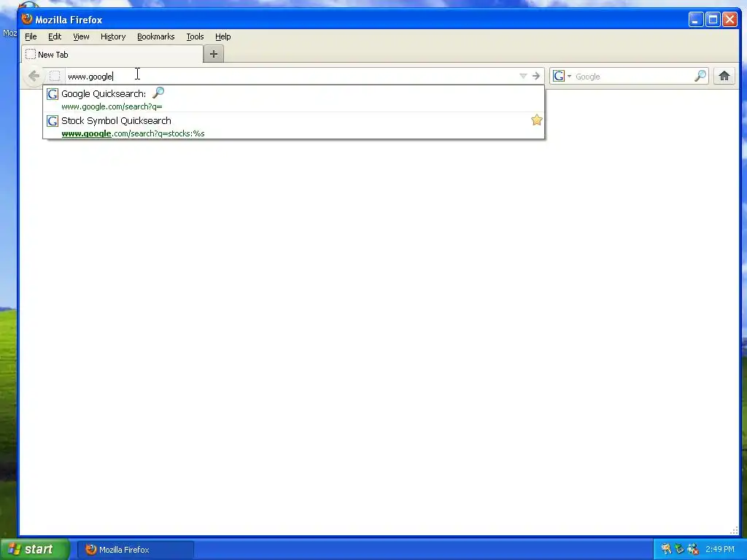
Task: Open the Help menu
Action: coord(222,36)
